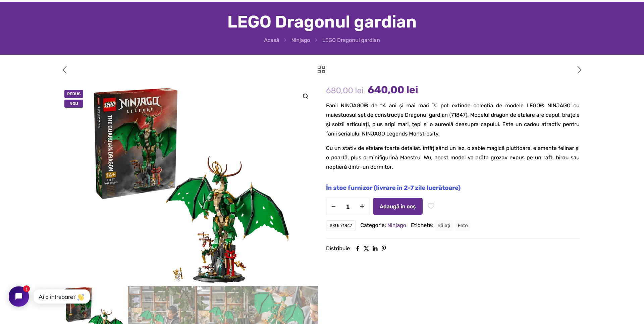
Task: Click Adaugă în coș button
Action: (398, 206)
